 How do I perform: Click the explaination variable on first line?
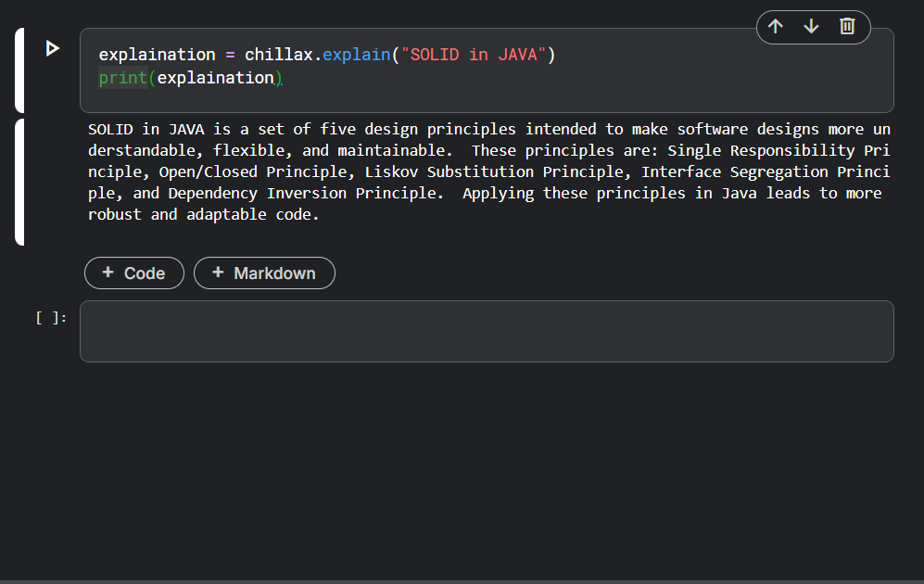(x=157, y=55)
